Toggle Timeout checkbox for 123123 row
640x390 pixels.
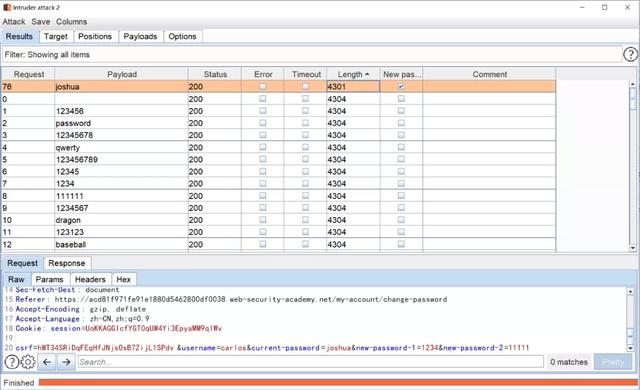[x=305, y=232]
